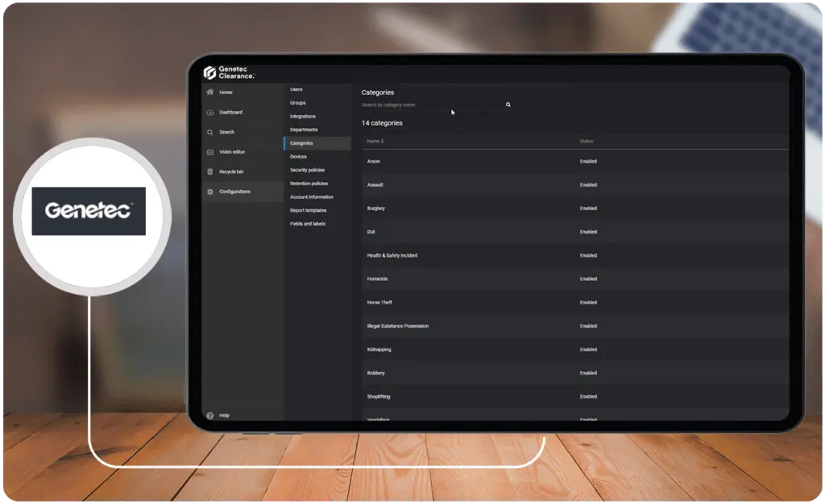Click Enabled status in Burglary row
The image size is (825, 504).
point(588,209)
